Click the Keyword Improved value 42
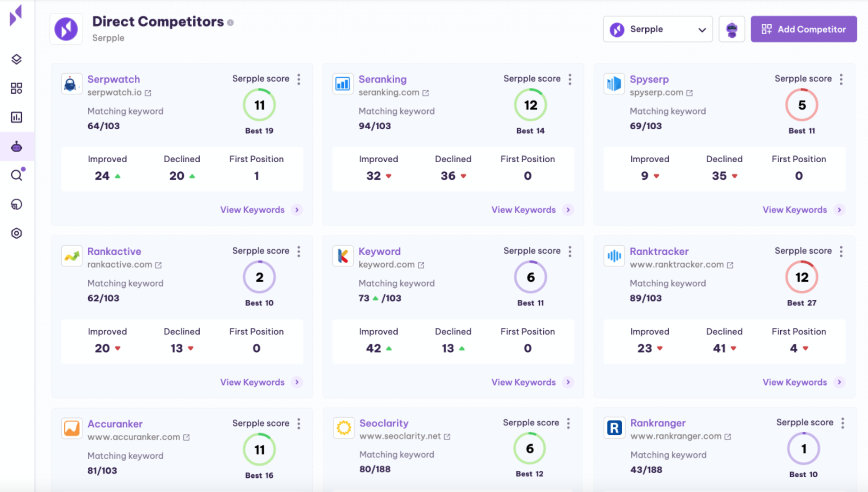Image resolution: width=868 pixels, height=492 pixels. (373, 348)
